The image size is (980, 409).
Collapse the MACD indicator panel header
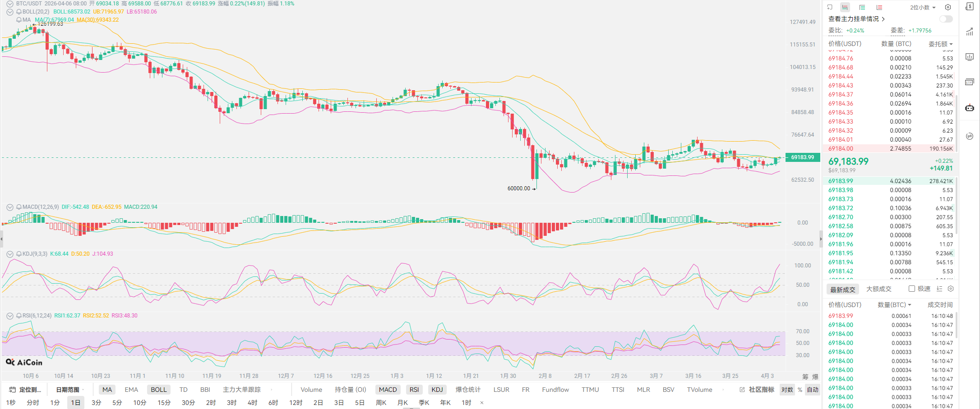pos(9,207)
